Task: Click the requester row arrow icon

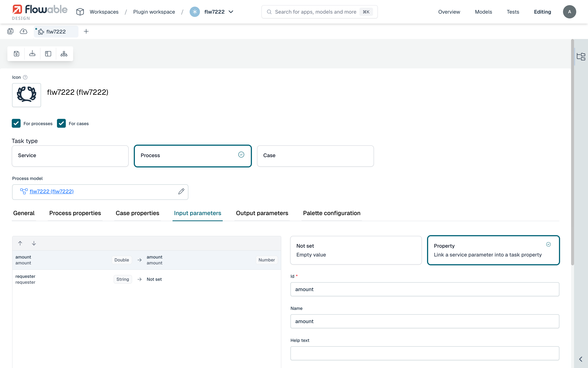Action: [x=139, y=279]
